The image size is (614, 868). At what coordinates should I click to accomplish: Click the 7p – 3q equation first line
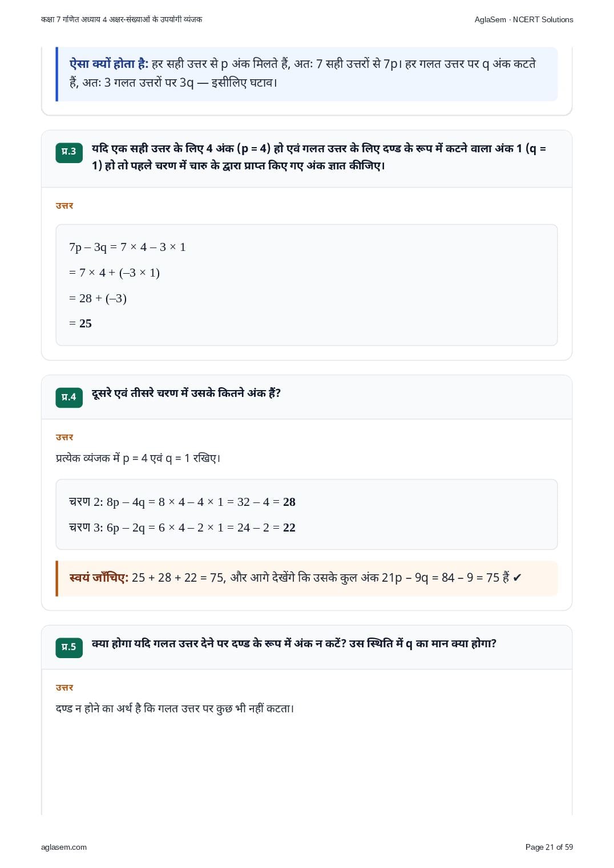(127, 247)
